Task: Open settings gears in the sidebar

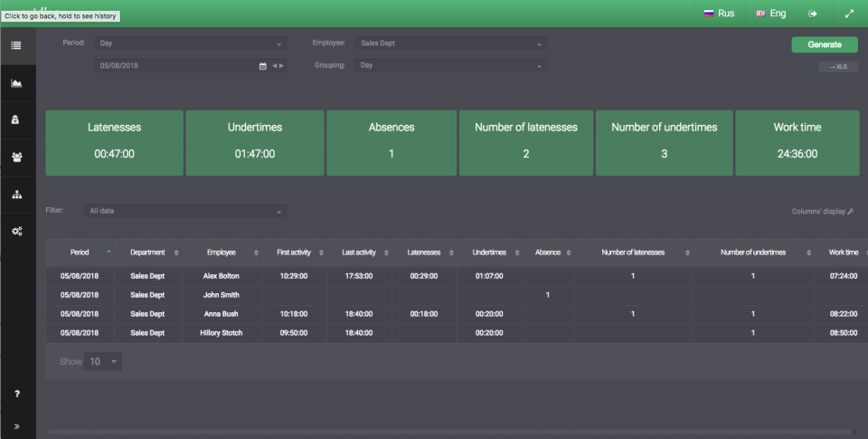Action: point(16,231)
